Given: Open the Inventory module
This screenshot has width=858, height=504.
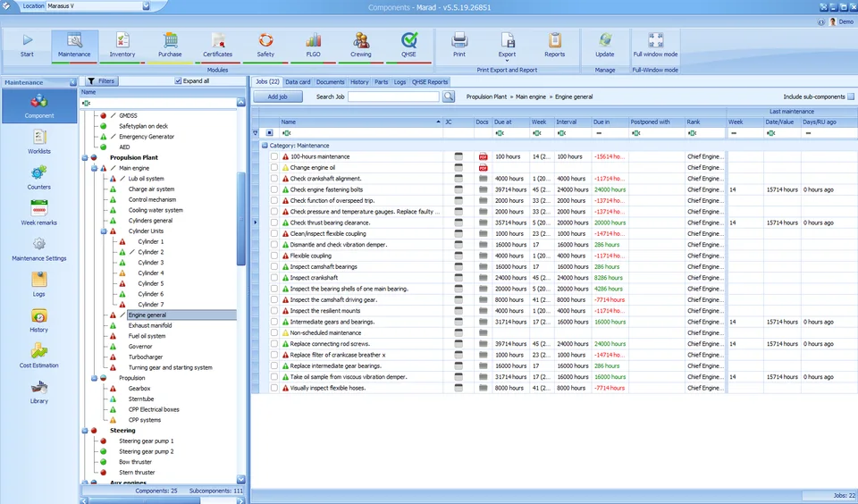Looking at the screenshot, I should 122,46.
